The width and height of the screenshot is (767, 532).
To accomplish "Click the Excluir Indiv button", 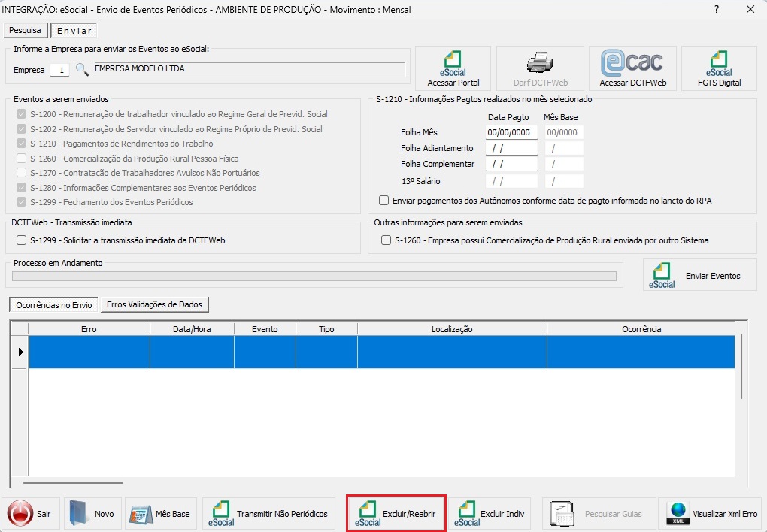I will (491, 514).
